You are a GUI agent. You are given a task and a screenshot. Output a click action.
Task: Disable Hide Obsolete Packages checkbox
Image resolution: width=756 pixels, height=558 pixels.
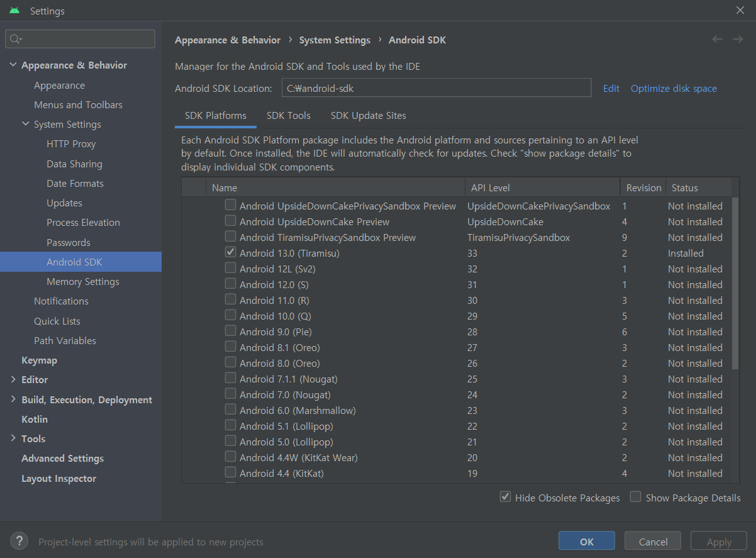[505, 497]
